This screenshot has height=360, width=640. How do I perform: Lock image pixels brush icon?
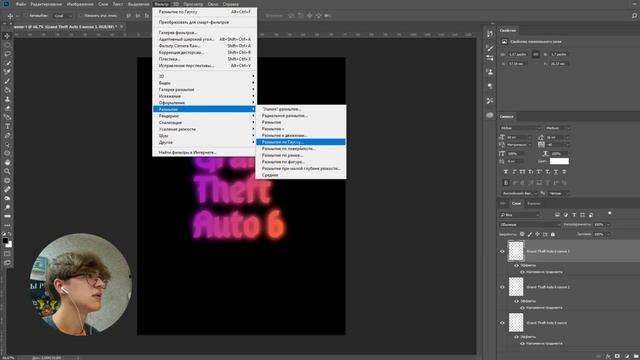pos(530,234)
